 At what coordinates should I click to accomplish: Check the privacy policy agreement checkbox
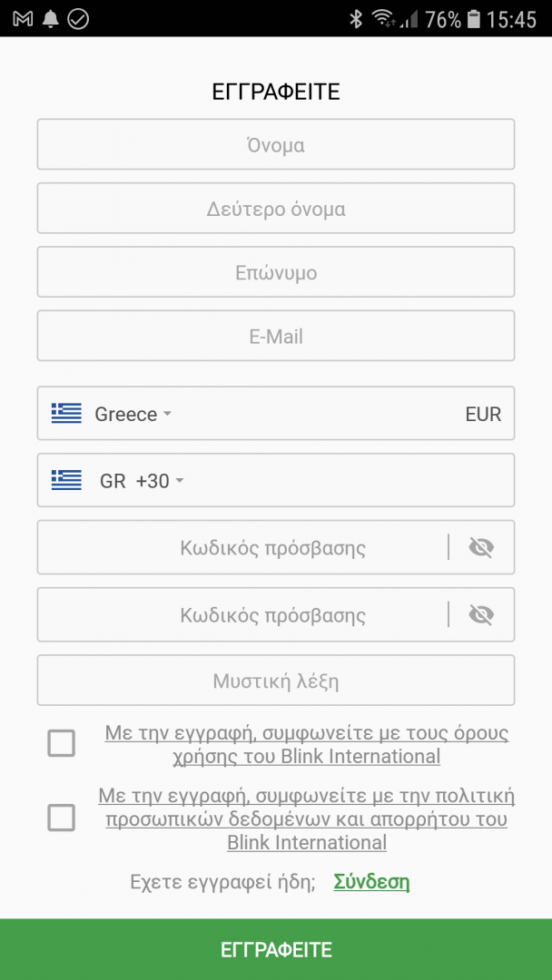[62, 818]
